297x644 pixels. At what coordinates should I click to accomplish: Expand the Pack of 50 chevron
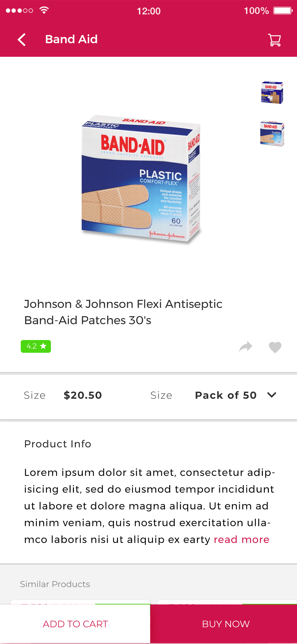point(272,395)
